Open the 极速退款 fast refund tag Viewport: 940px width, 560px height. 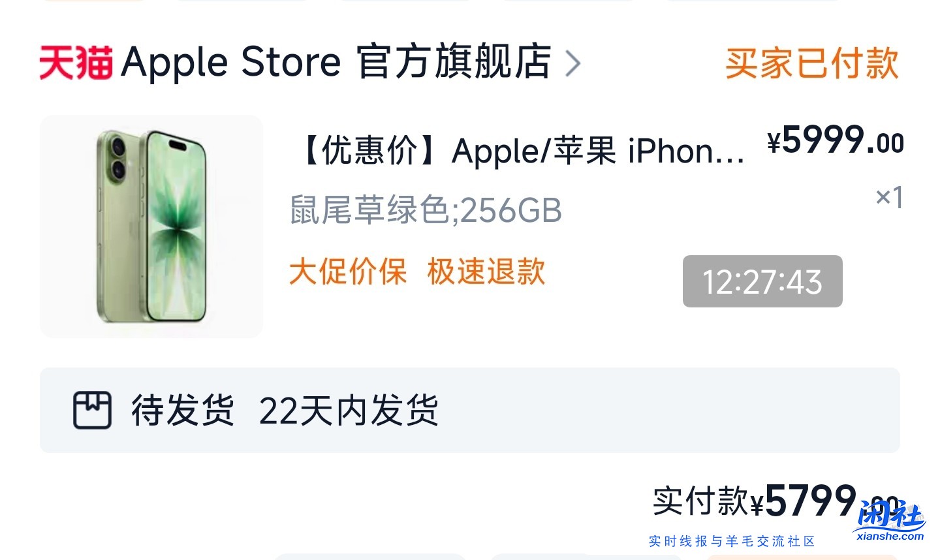486,272
